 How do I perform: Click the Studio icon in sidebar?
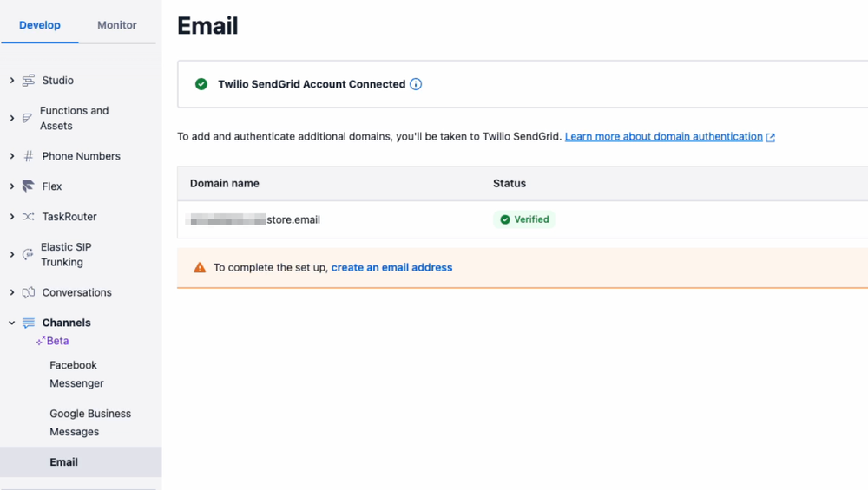pos(29,81)
